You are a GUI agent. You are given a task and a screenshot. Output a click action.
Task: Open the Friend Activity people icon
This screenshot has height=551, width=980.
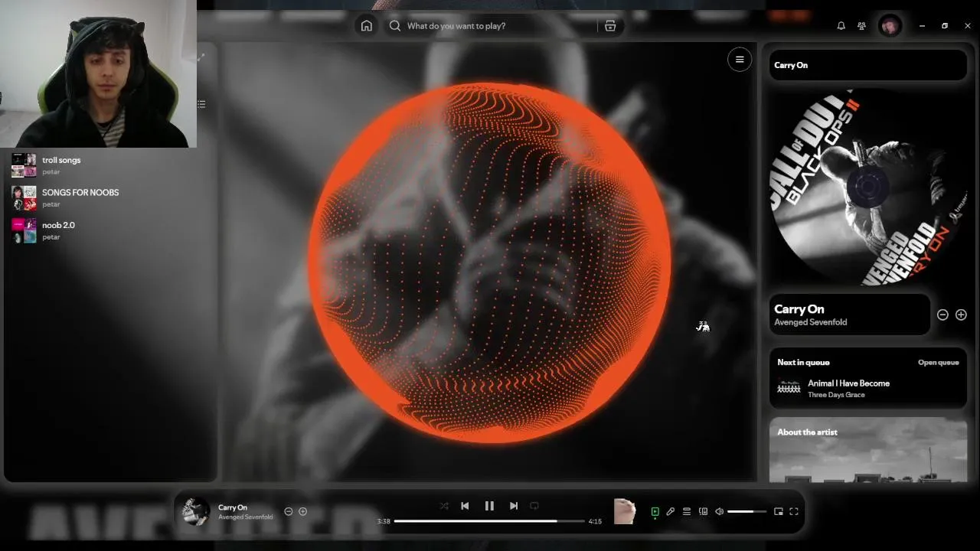tap(861, 26)
